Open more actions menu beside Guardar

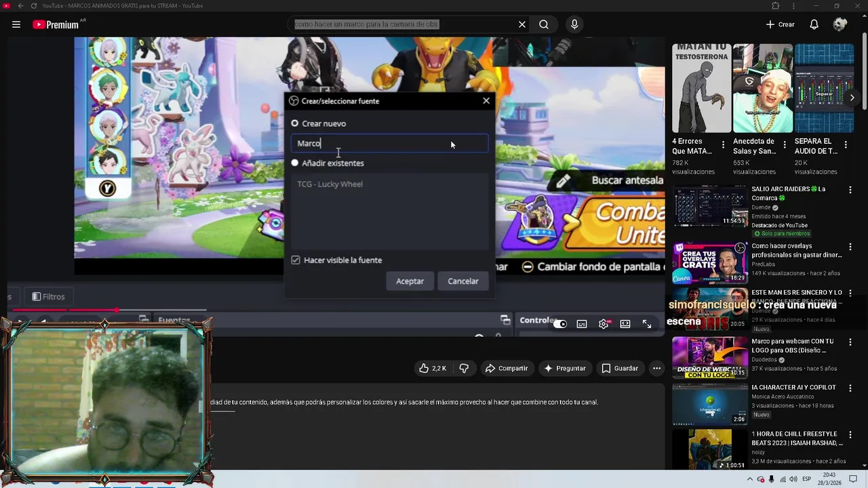[656, 368]
